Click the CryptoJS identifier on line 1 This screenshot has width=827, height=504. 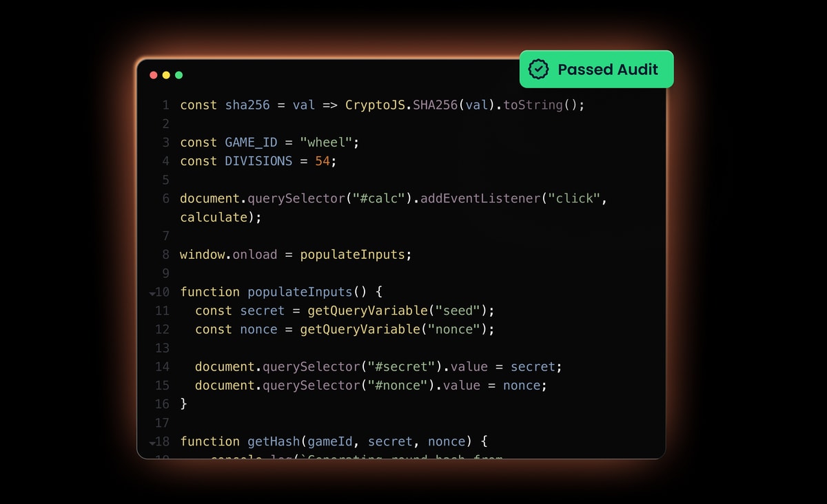point(375,105)
